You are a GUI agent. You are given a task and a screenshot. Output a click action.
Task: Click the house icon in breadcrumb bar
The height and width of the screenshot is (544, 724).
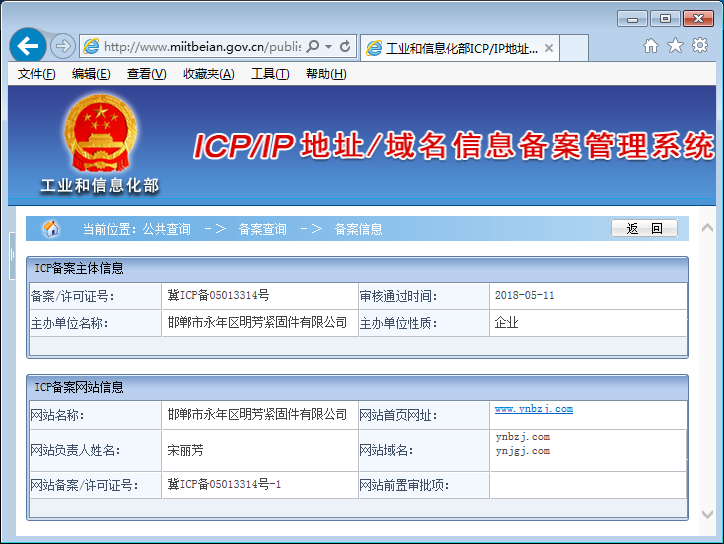coord(51,229)
